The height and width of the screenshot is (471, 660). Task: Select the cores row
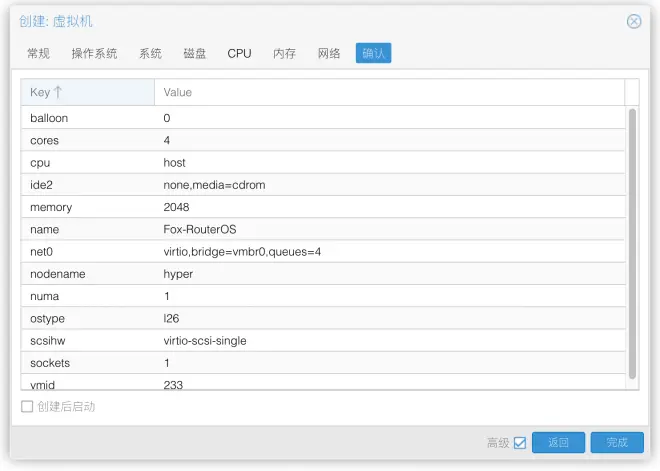coord(323,140)
